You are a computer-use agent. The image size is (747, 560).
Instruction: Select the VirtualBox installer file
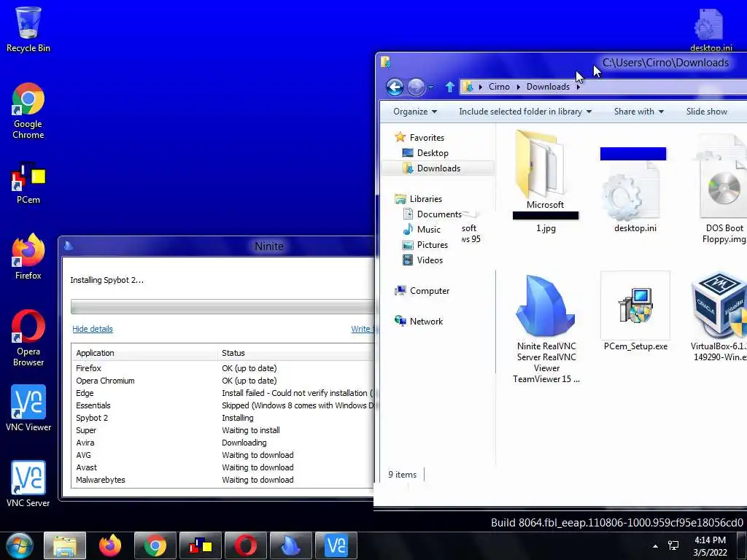(x=719, y=317)
